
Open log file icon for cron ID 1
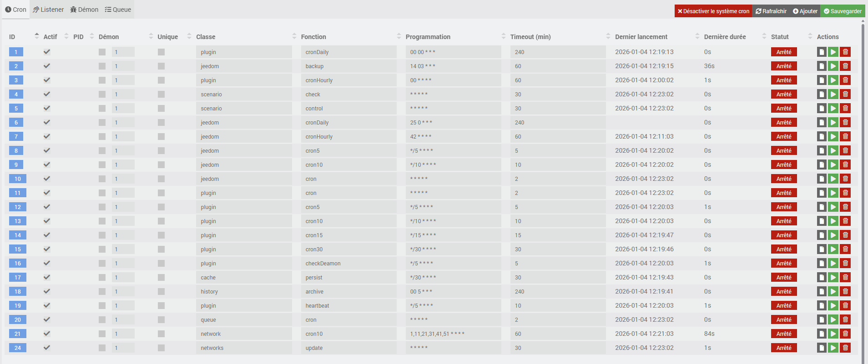click(822, 52)
